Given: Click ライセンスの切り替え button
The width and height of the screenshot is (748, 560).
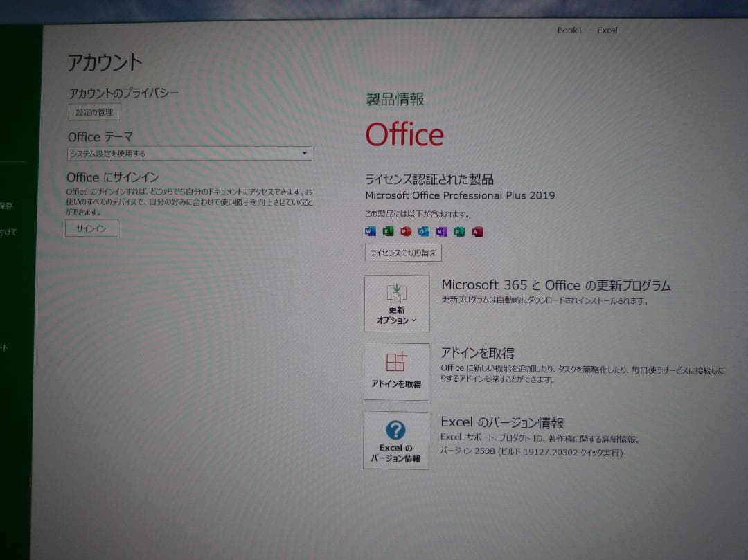Looking at the screenshot, I should coord(403,253).
